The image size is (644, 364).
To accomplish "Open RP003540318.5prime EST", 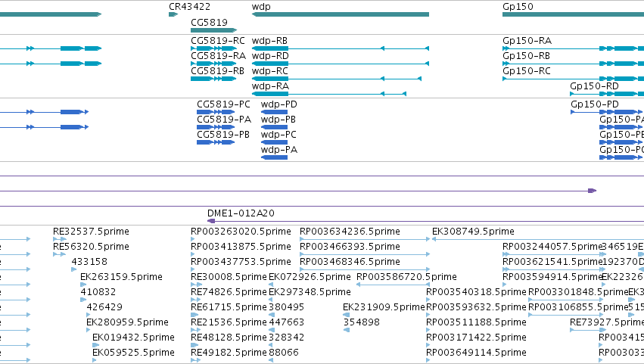I will tap(428, 300).
